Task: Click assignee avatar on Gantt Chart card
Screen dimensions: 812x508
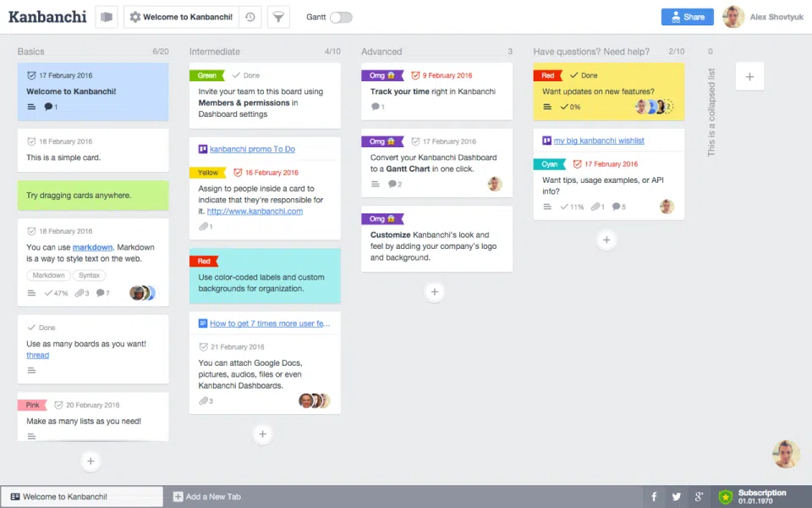Action: [495, 184]
